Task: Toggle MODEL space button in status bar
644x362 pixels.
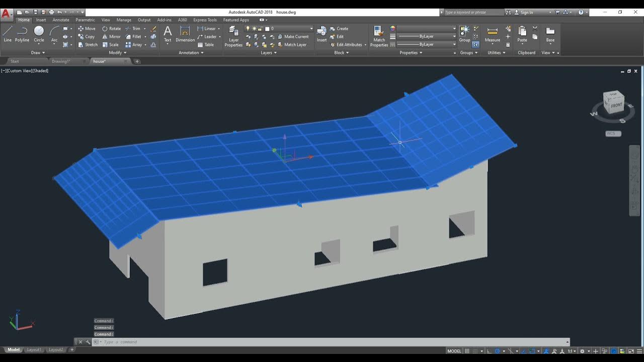Action: 454,351
